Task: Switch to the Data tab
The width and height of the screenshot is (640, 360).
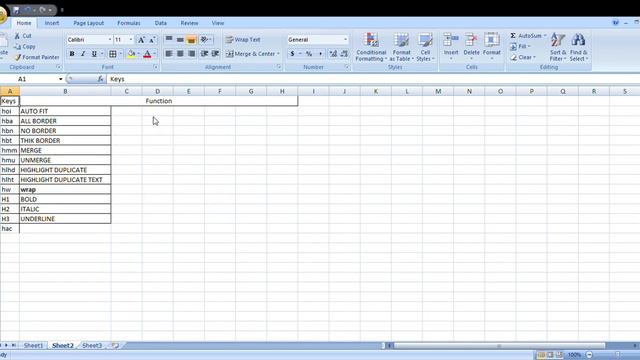Action: [160, 23]
